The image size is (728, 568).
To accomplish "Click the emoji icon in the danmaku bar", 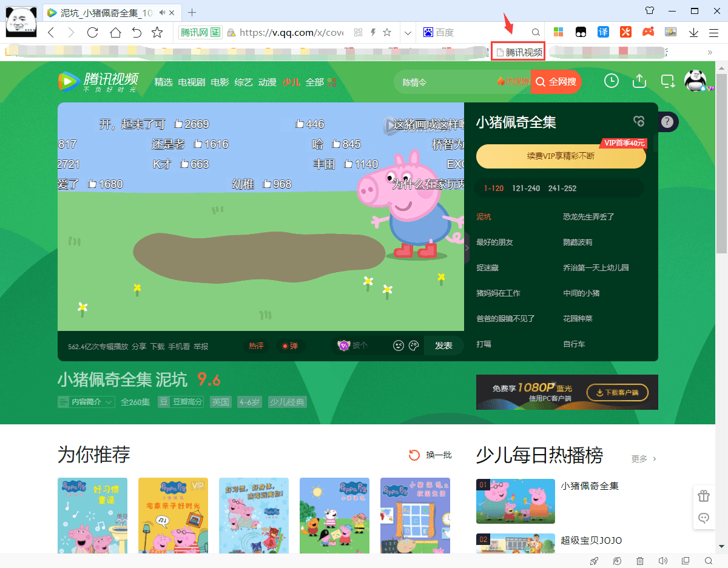I will pos(399,345).
